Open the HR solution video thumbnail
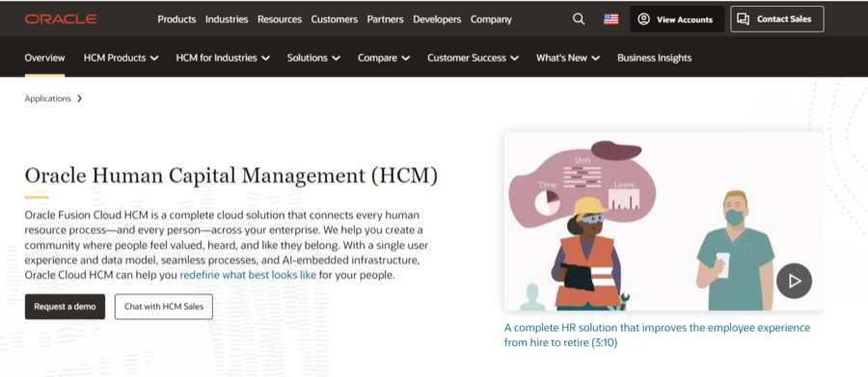 (x=664, y=221)
